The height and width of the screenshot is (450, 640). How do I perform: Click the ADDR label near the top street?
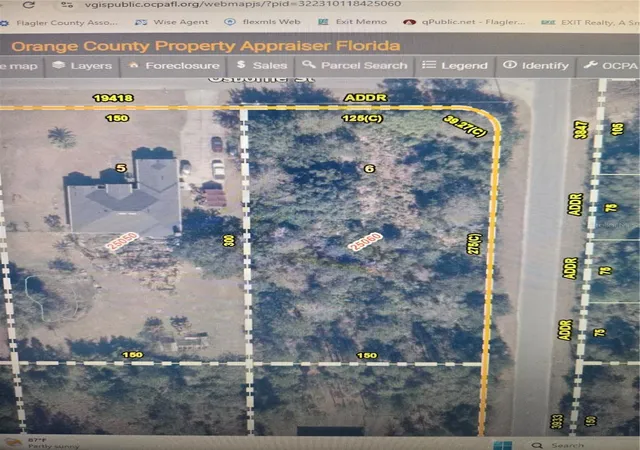point(365,98)
